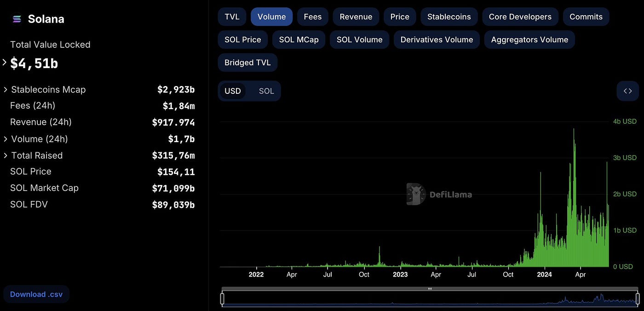Open the Core Developers tab
The height and width of the screenshot is (311, 644).
[520, 17]
